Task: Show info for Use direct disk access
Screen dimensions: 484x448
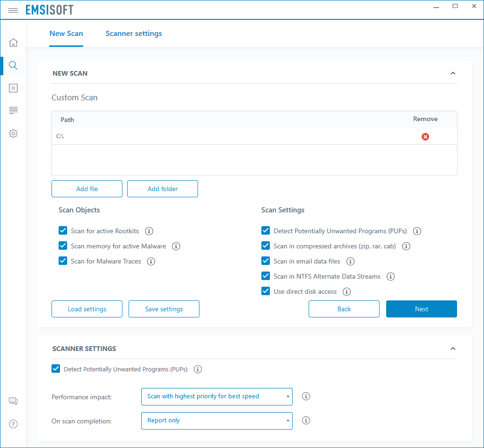Action: point(346,292)
